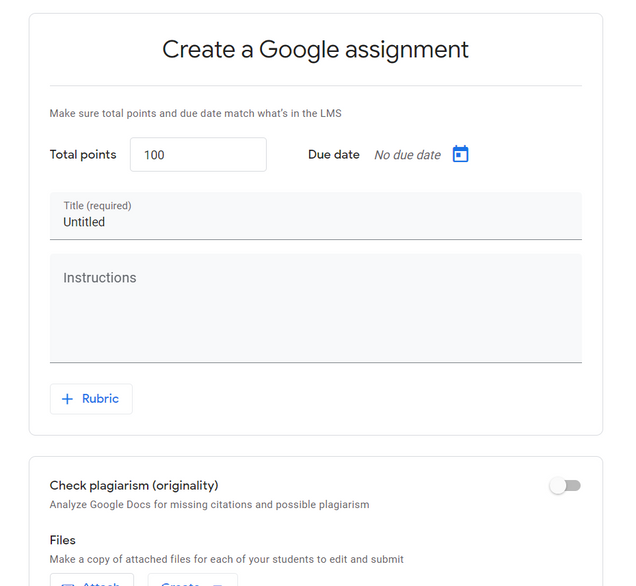
Task: Open the due date calendar icon
Action: click(460, 154)
